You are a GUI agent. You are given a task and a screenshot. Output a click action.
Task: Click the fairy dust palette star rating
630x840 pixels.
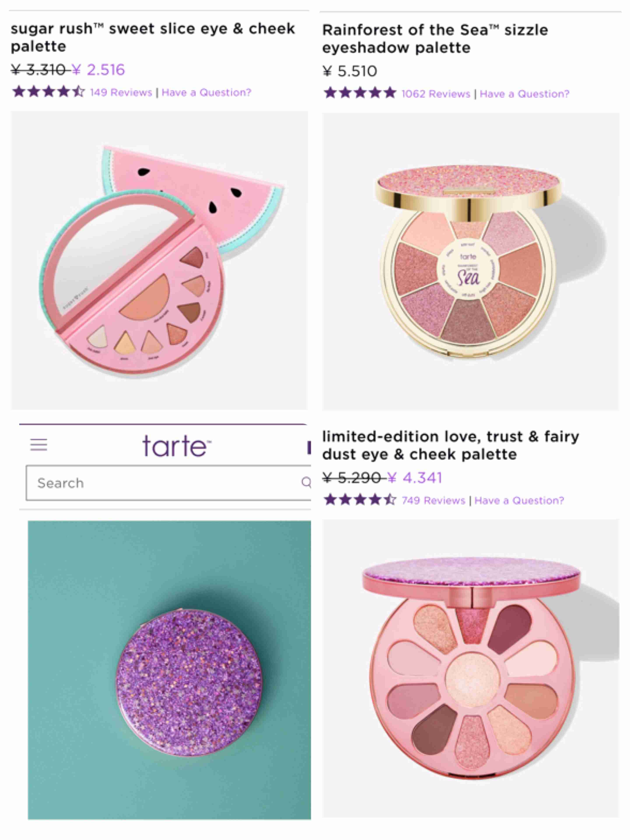pyautogui.click(x=360, y=499)
